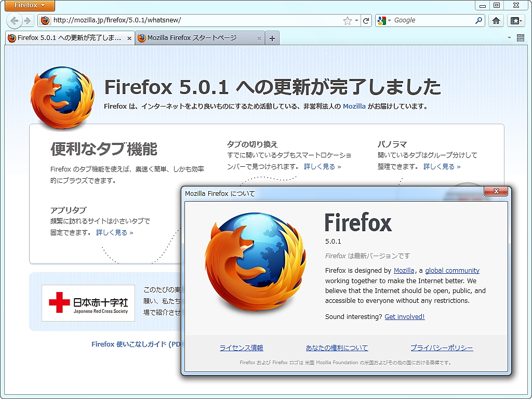The height and width of the screenshot is (399, 532).
Task: Click the Home button
Action: [496, 20]
